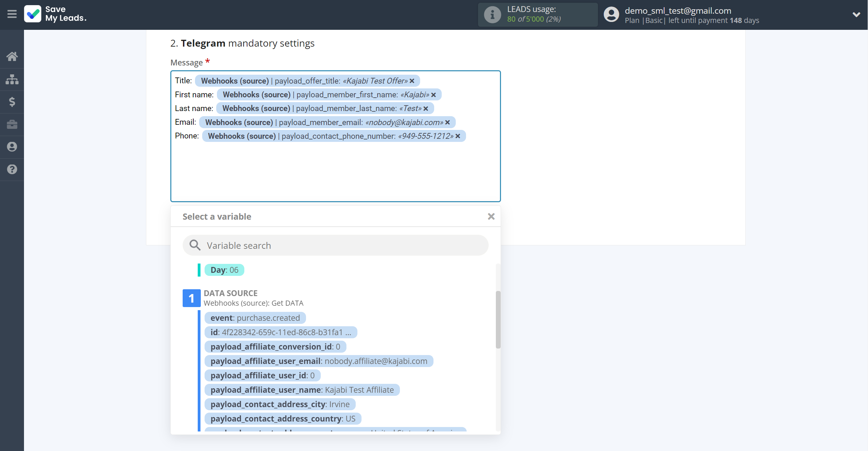Viewport: 868px width, 451px height.
Task: Click the Plan Basic payment info text
Action: [x=692, y=21]
